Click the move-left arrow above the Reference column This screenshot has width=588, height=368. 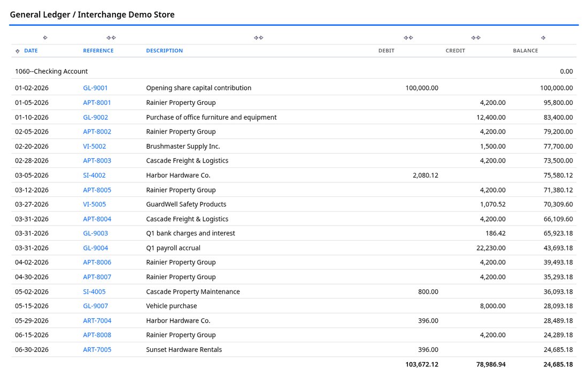(x=109, y=37)
